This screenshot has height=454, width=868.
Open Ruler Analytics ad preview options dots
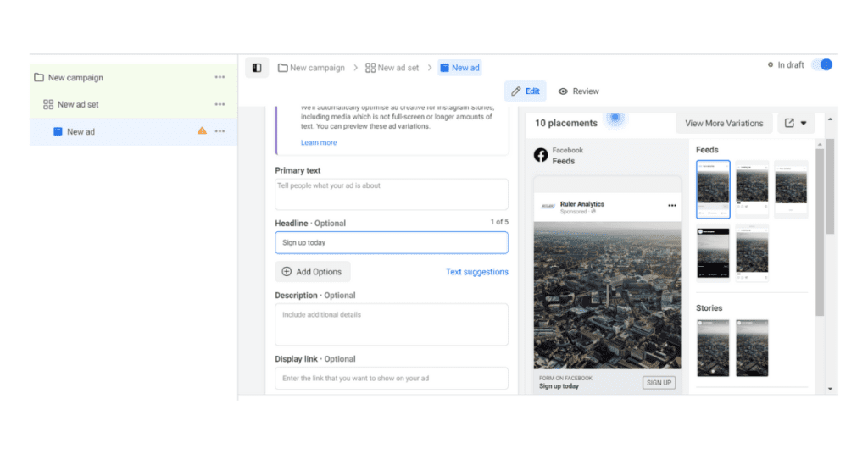672,205
